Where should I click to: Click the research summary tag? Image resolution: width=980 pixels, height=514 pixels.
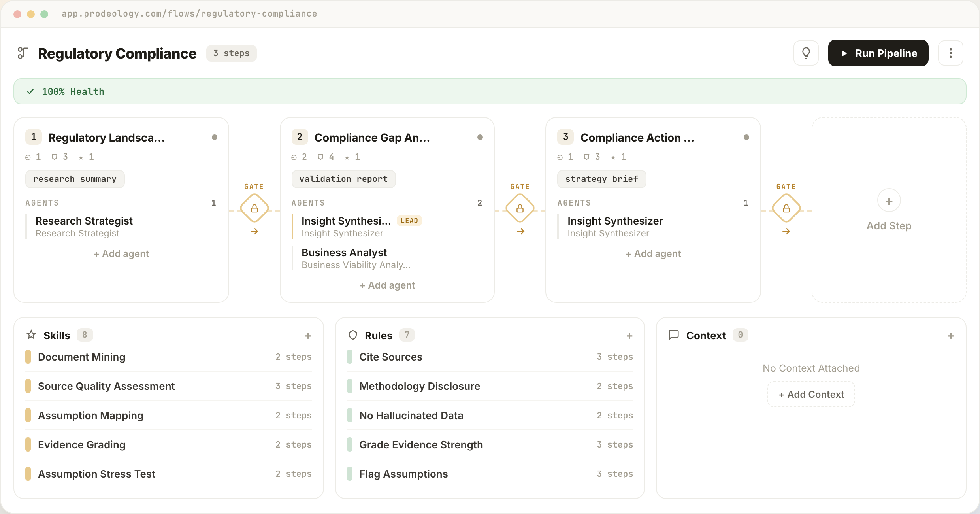(x=75, y=179)
